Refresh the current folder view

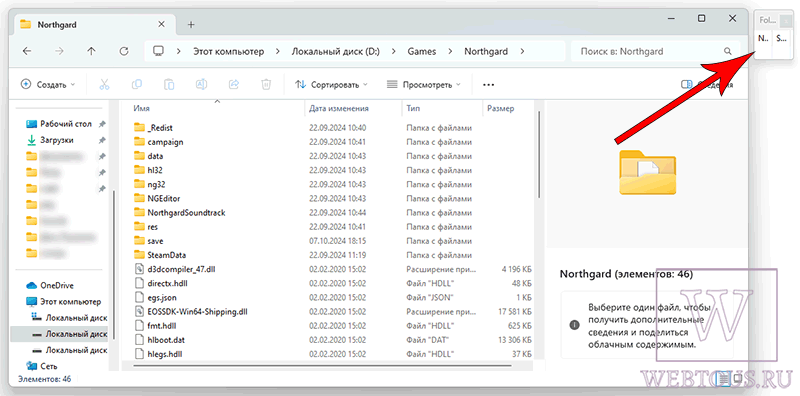123,51
